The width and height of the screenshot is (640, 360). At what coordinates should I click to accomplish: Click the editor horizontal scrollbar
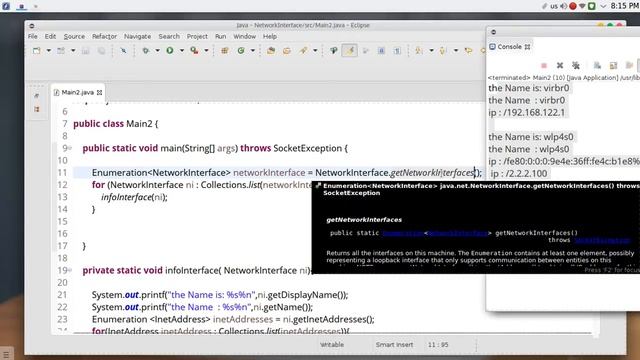[332, 333]
